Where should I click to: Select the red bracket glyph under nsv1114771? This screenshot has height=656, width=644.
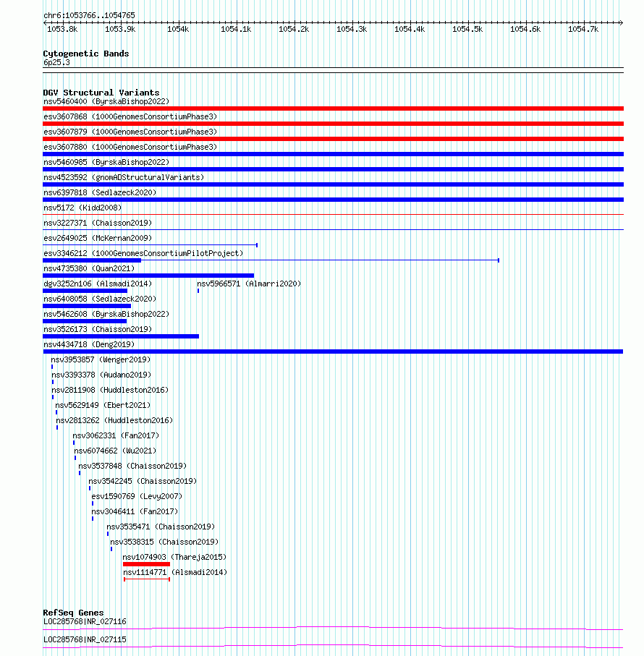click(x=147, y=579)
